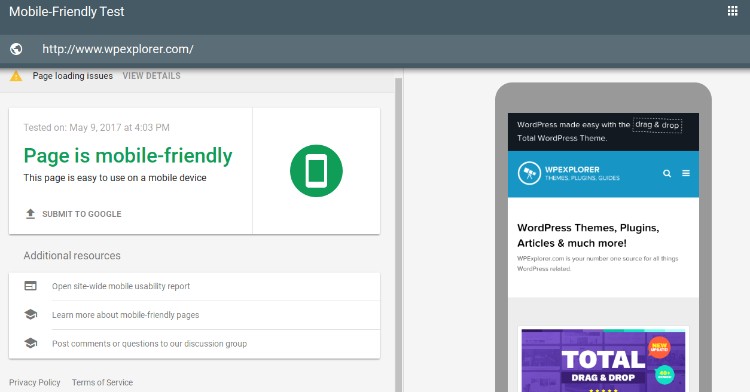This screenshot has height=392, width=750.
Task: Edit the http://www.wpexplorer.com/ URL field
Action: [x=118, y=49]
